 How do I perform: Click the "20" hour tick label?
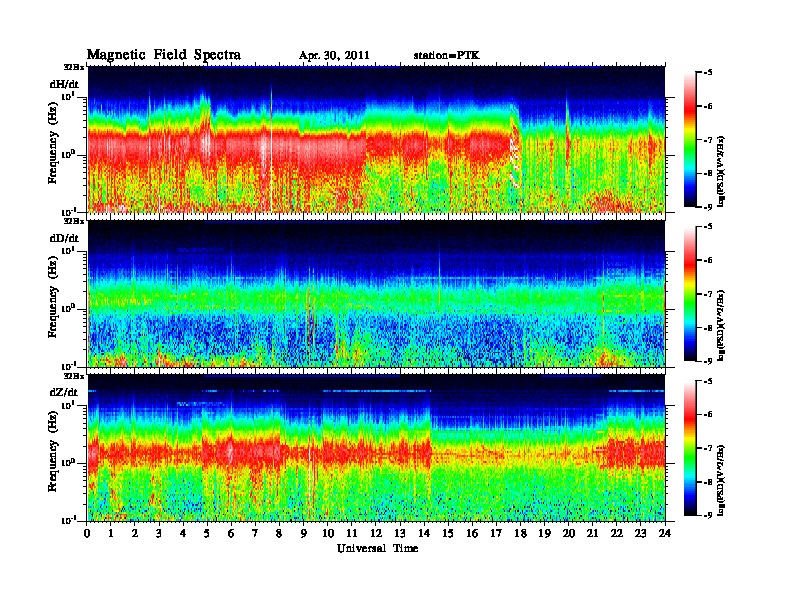click(x=569, y=534)
